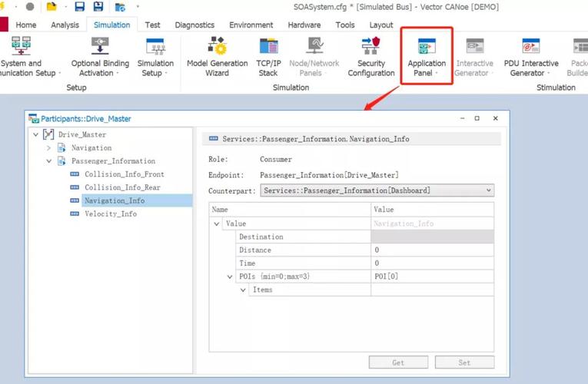This screenshot has height=384, width=588.
Task: Click the Collision_Info_Rear event icon
Action: 75,187
